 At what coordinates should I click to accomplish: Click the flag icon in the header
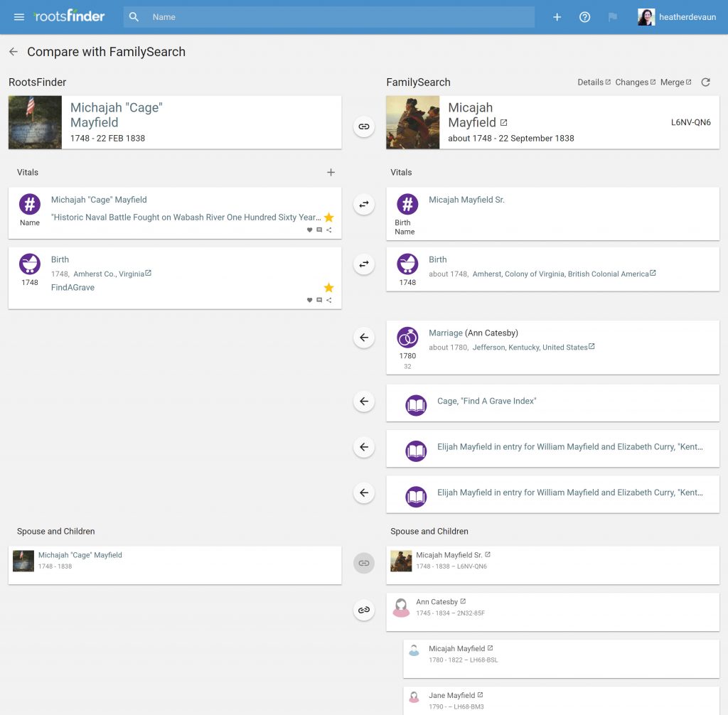click(613, 17)
